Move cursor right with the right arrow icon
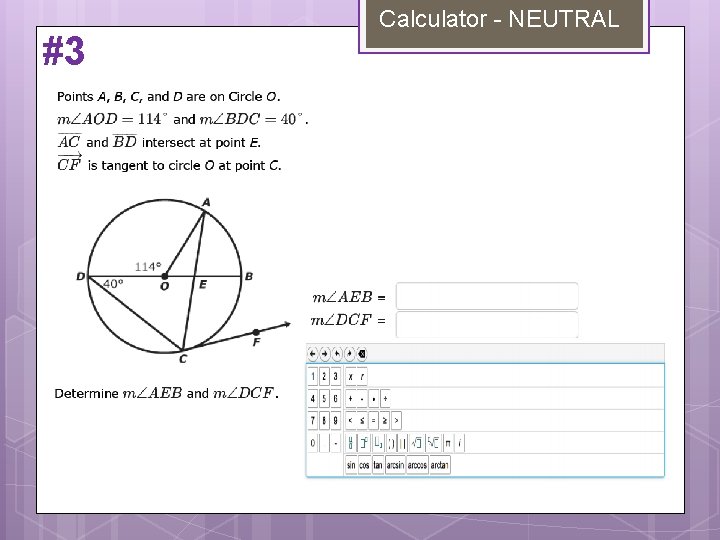Image resolution: width=720 pixels, height=540 pixels. click(325, 354)
